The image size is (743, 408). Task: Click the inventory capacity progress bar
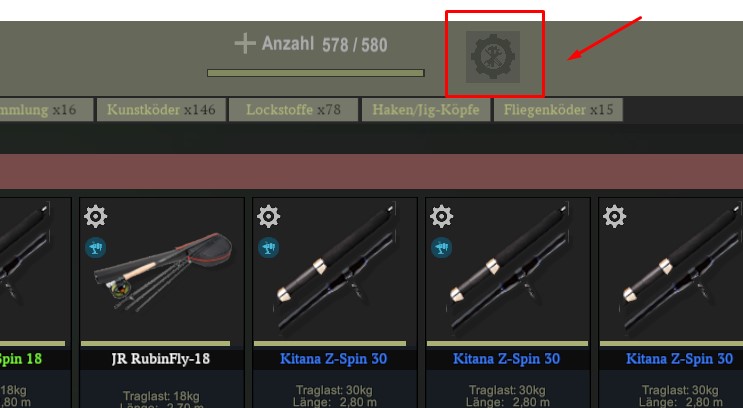pyautogui.click(x=316, y=73)
